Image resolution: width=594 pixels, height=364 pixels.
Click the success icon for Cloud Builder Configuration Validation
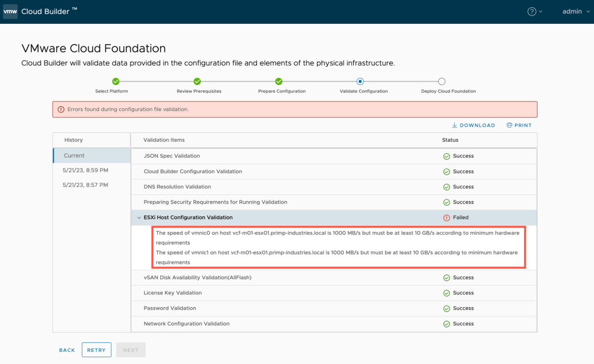point(446,172)
